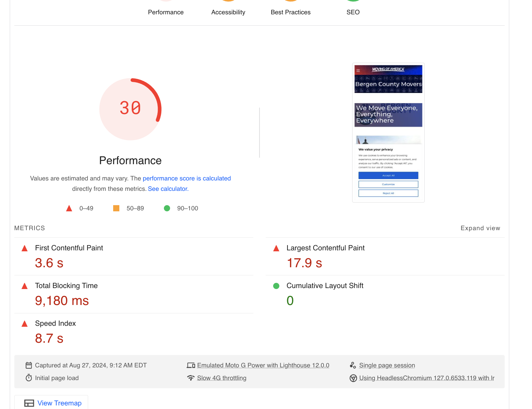This screenshot has width=532, height=409.
Task: Click the calendar icon beside the capture date
Action: pos(29,365)
